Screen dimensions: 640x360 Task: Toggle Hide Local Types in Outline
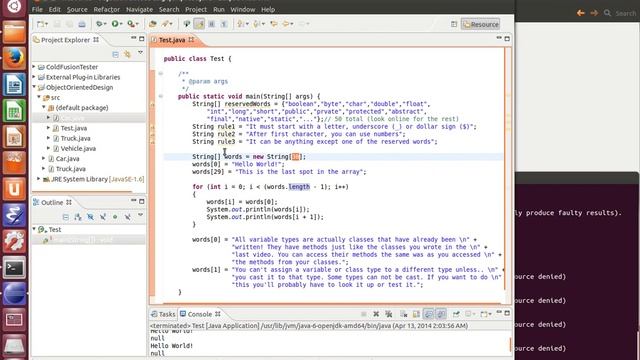pyautogui.click(x=128, y=217)
